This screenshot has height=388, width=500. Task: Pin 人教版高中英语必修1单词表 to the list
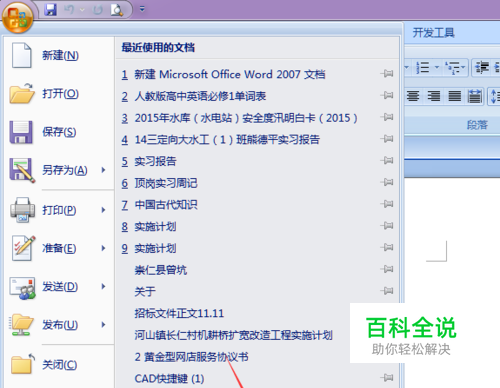(387, 95)
